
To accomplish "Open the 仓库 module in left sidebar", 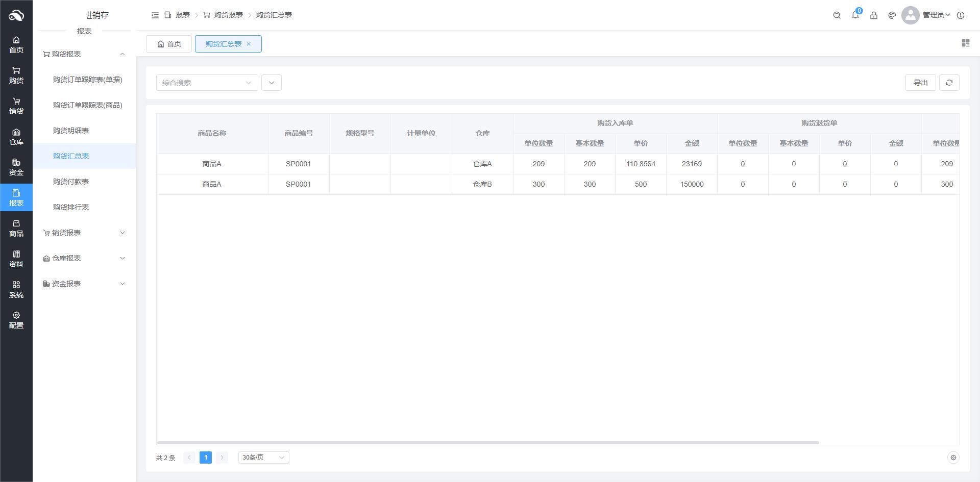I will [16, 137].
